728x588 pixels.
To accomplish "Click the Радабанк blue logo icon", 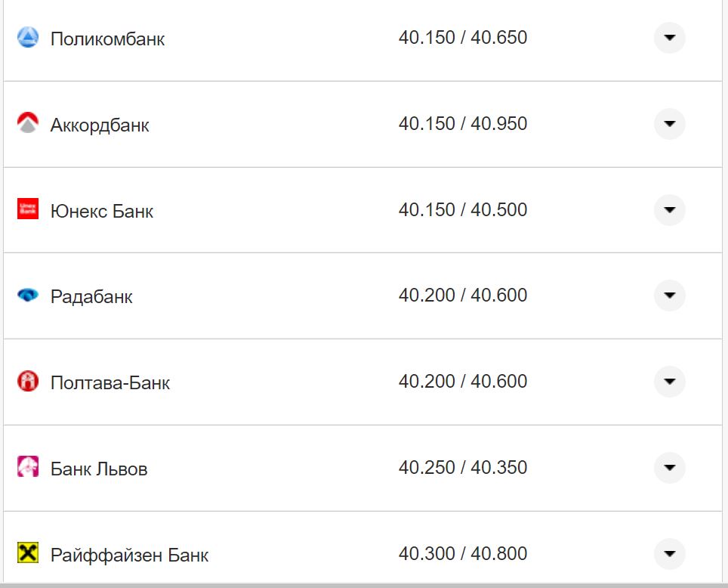I will pos(28,296).
